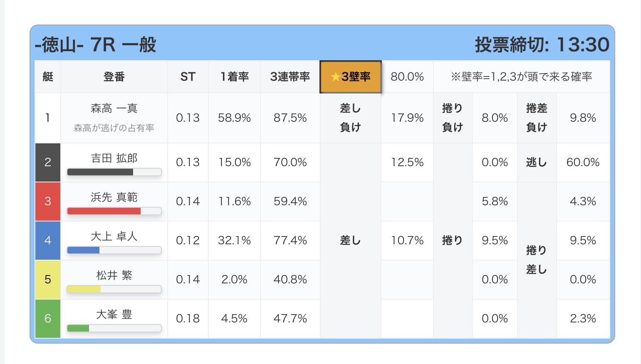Click the 3連帯率 column header
The width and height of the screenshot is (641, 364).
(290, 77)
